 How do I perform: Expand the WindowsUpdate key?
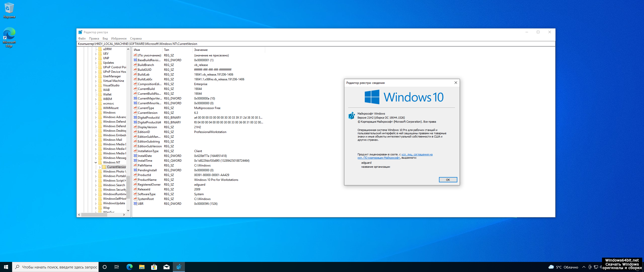pos(96,203)
